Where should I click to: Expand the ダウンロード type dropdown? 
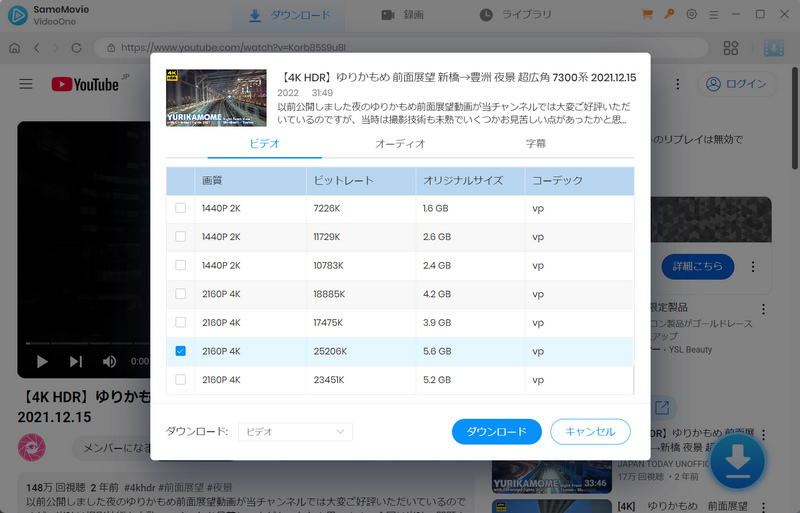coord(295,432)
